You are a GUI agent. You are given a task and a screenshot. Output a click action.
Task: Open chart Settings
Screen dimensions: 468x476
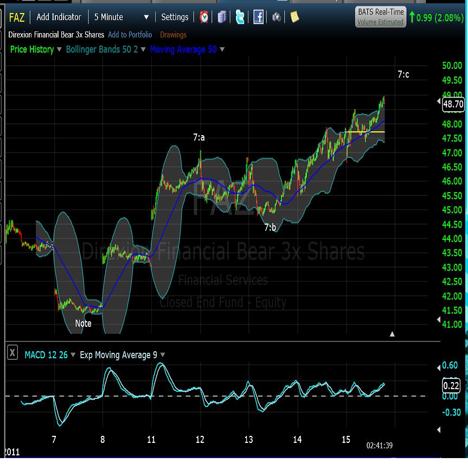(x=175, y=17)
